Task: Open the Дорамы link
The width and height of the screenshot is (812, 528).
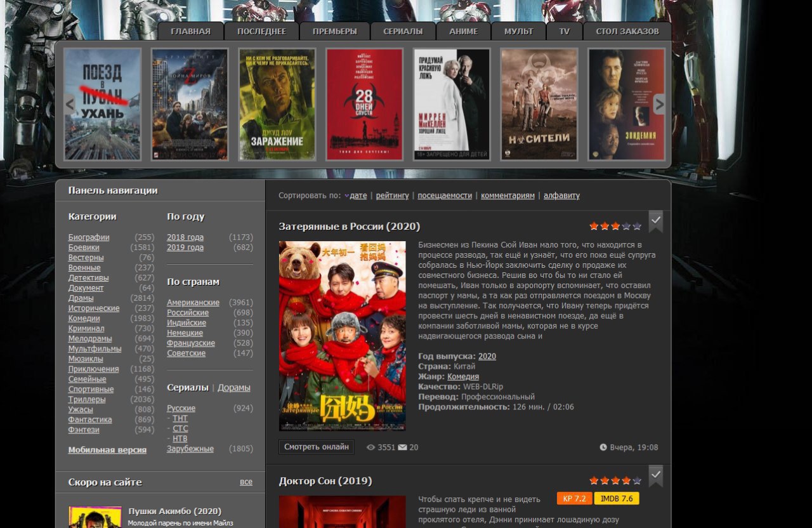Action: (x=234, y=388)
